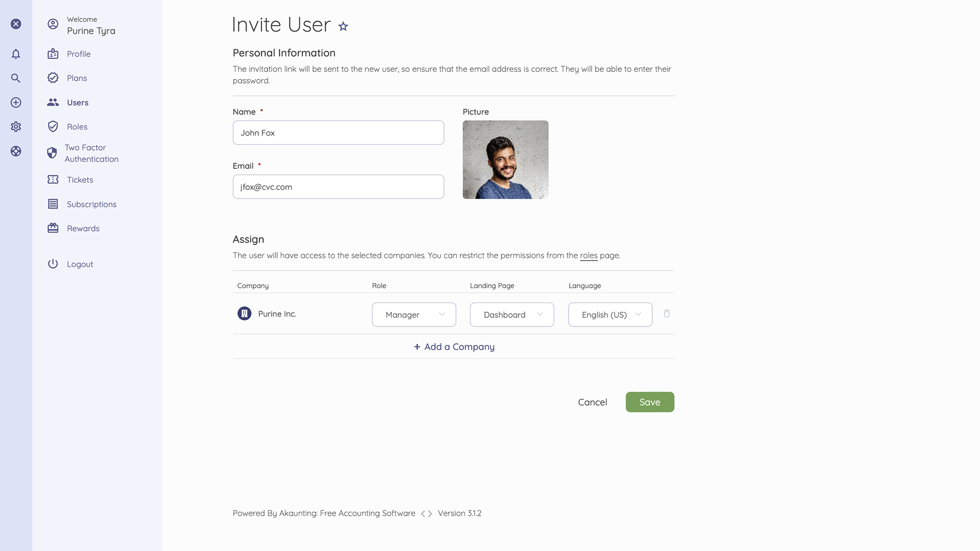The width and height of the screenshot is (980, 551).
Task: Click the Rewards gift icon
Action: 53,228
